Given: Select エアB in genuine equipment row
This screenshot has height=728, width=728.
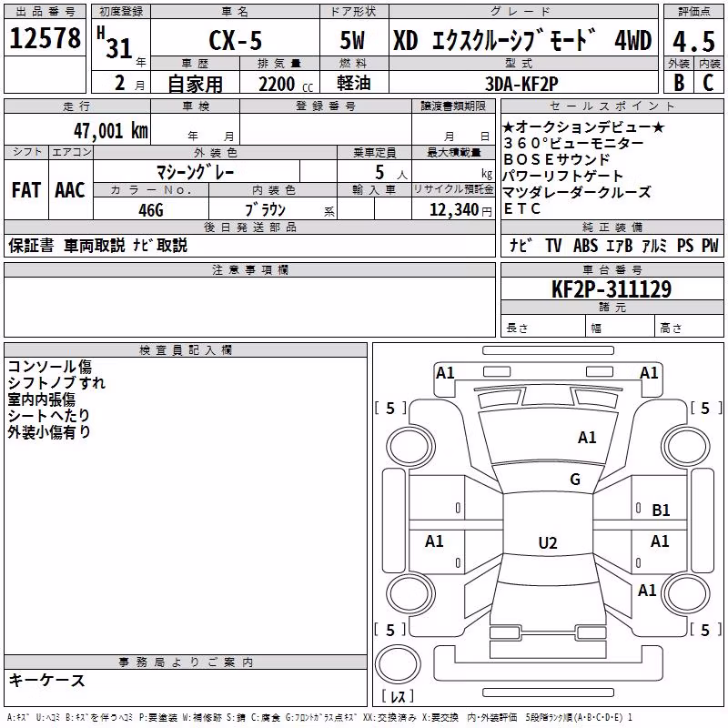Looking at the screenshot, I should (620, 245).
